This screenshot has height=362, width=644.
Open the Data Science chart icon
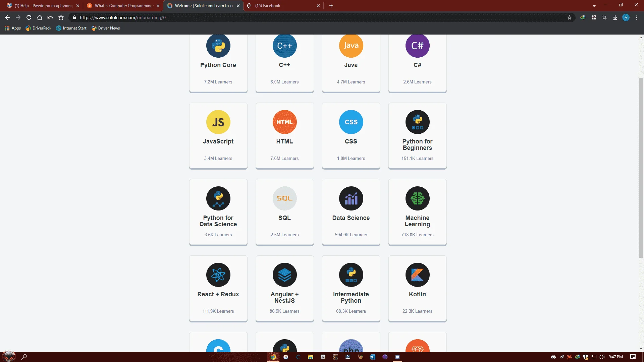pyautogui.click(x=351, y=198)
